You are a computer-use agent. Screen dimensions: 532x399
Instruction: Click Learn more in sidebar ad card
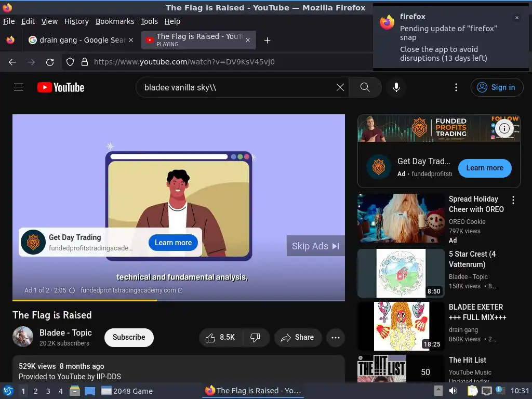[x=485, y=168]
